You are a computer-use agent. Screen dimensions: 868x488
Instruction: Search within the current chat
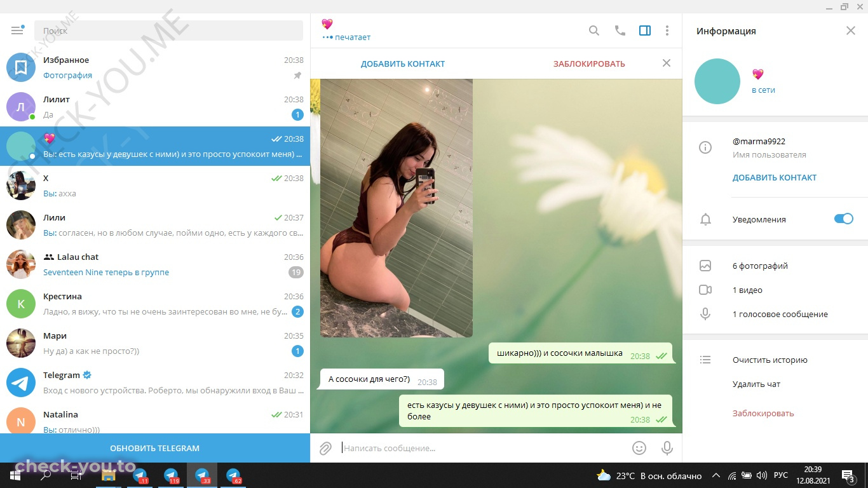point(594,30)
